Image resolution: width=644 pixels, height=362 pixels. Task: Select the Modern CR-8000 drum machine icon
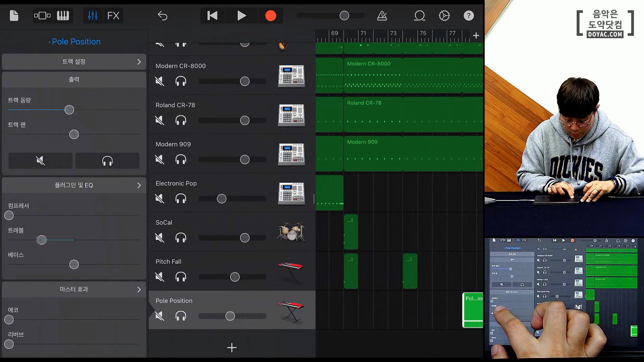tap(291, 76)
